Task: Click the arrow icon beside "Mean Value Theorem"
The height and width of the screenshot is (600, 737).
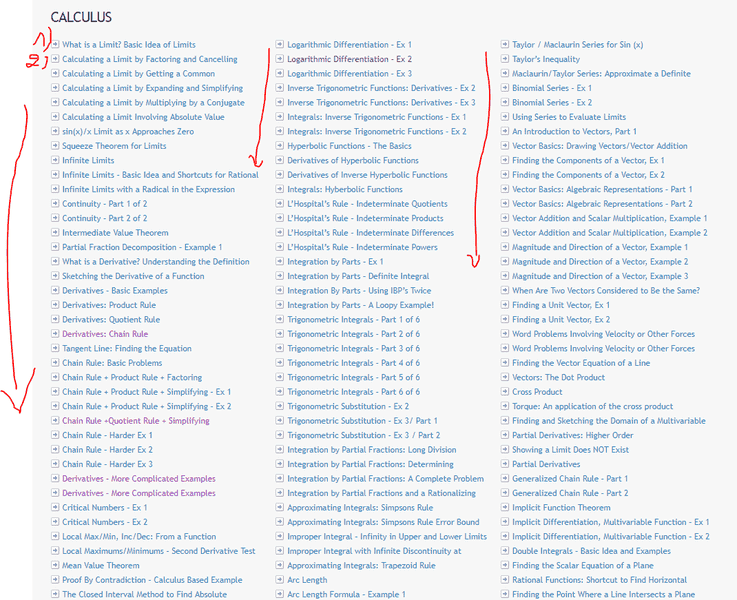Action: coord(55,565)
